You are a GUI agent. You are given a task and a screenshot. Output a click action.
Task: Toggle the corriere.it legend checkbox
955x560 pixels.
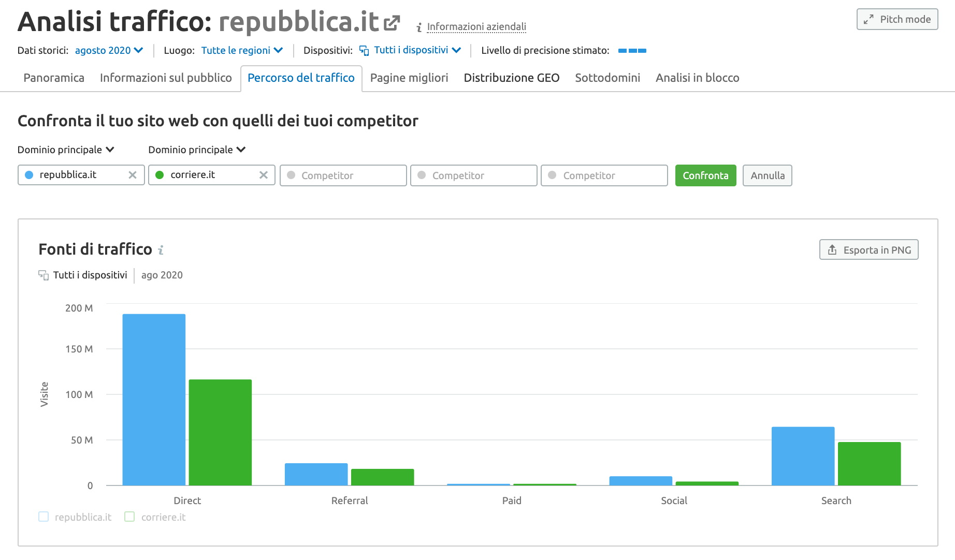129,517
